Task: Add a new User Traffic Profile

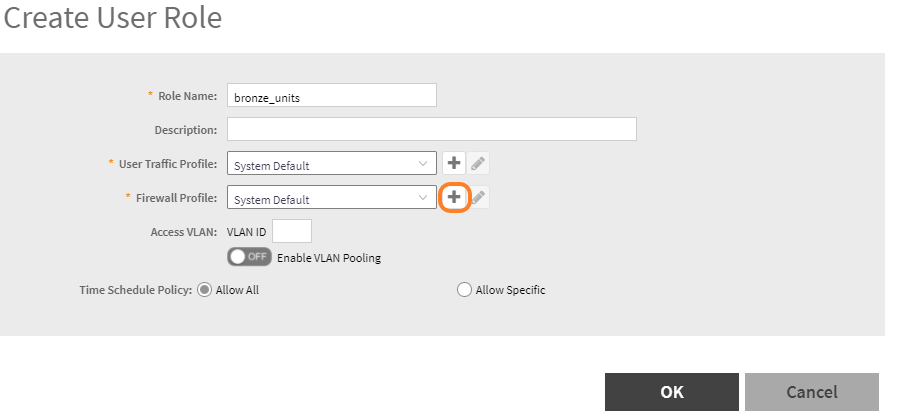Action: [x=454, y=164]
